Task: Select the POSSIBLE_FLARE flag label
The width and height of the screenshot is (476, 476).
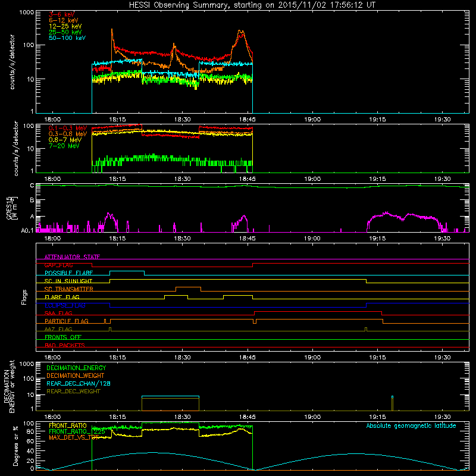Action: pyautogui.click(x=68, y=273)
